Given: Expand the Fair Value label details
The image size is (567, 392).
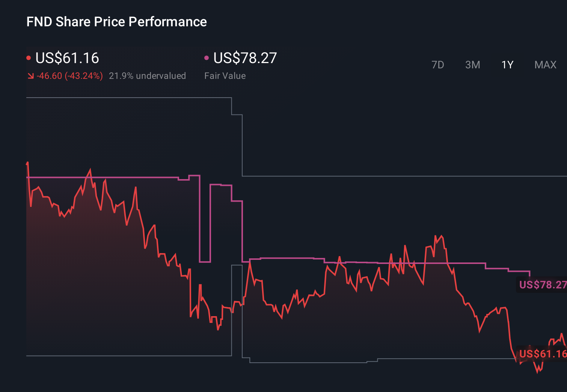Looking at the screenshot, I should pos(225,75).
